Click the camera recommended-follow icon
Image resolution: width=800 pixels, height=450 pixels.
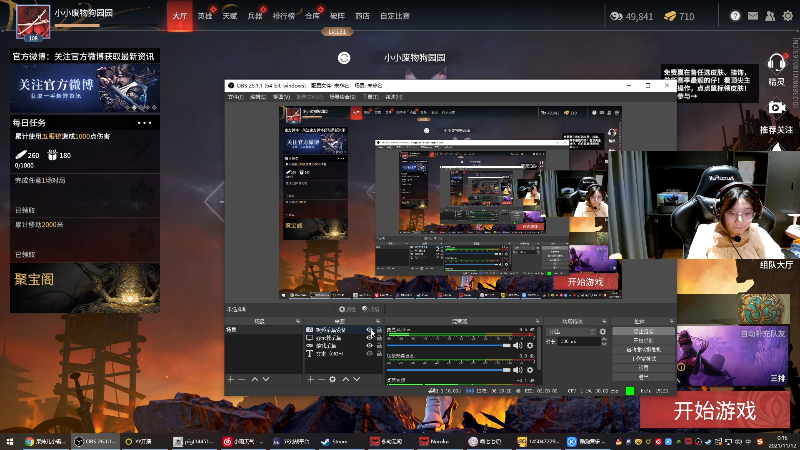776,108
